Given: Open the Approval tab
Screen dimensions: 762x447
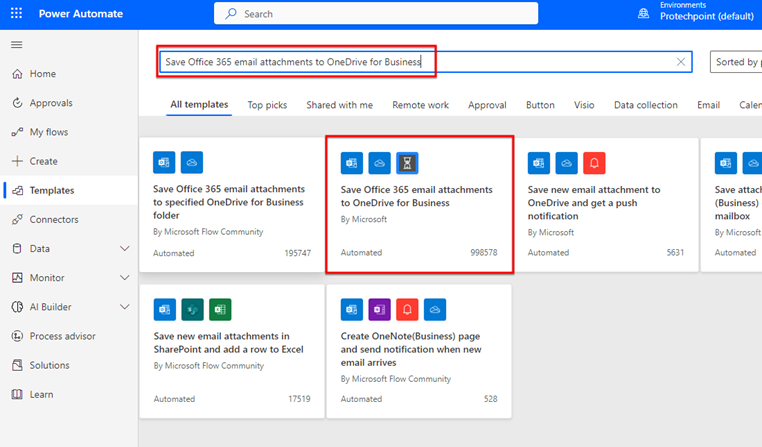Looking at the screenshot, I should tap(487, 105).
